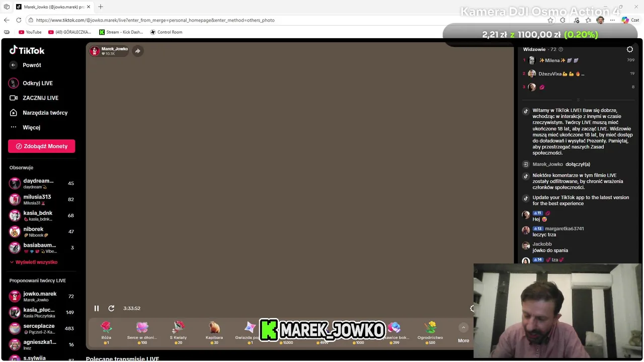Click Jackobb username in chat
Viewport: 644px width, 362px height.
tap(542, 244)
